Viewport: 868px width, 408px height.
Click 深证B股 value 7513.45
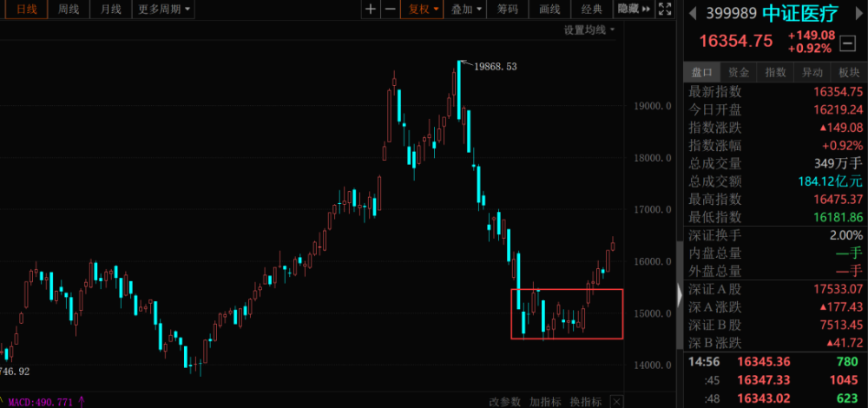(x=841, y=324)
